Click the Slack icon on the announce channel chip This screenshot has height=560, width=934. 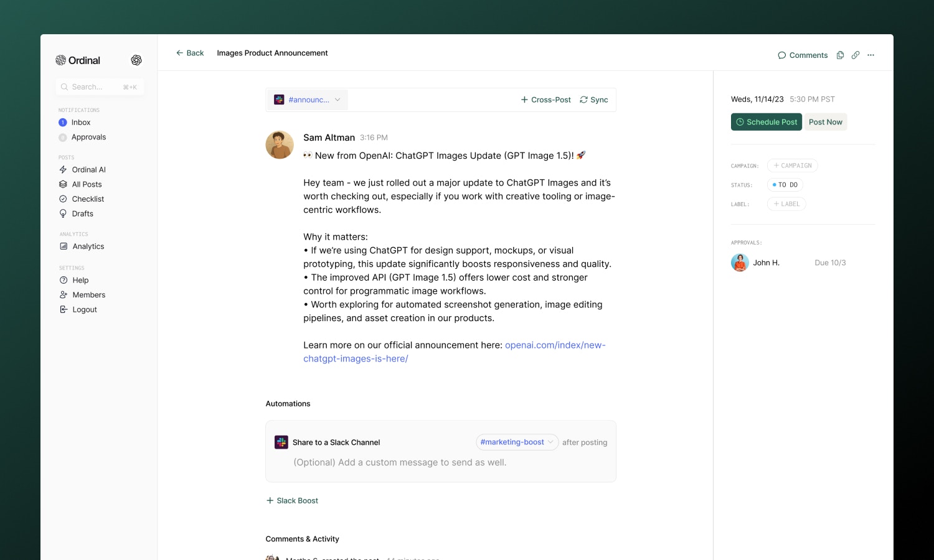(279, 99)
